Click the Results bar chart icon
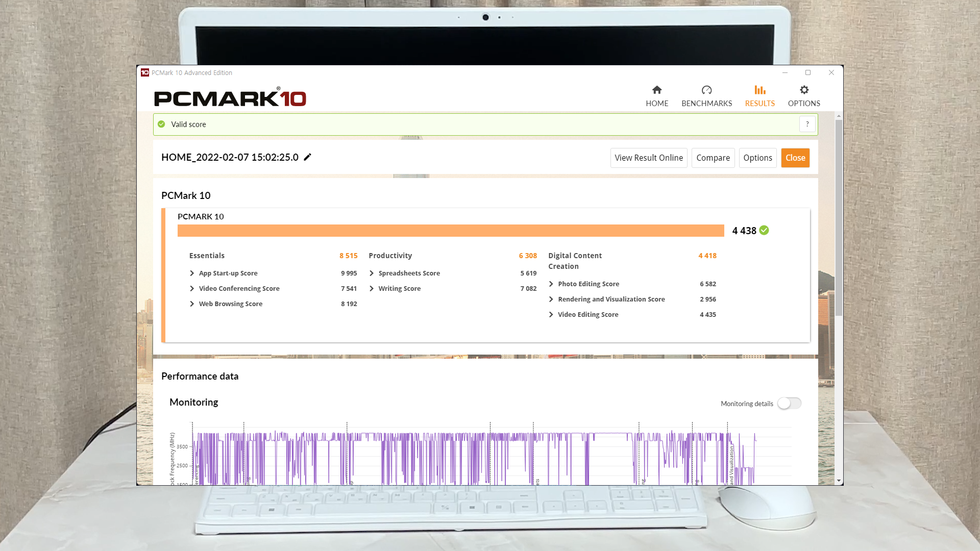Image resolution: width=980 pixels, height=551 pixels. tap(759, 90)
